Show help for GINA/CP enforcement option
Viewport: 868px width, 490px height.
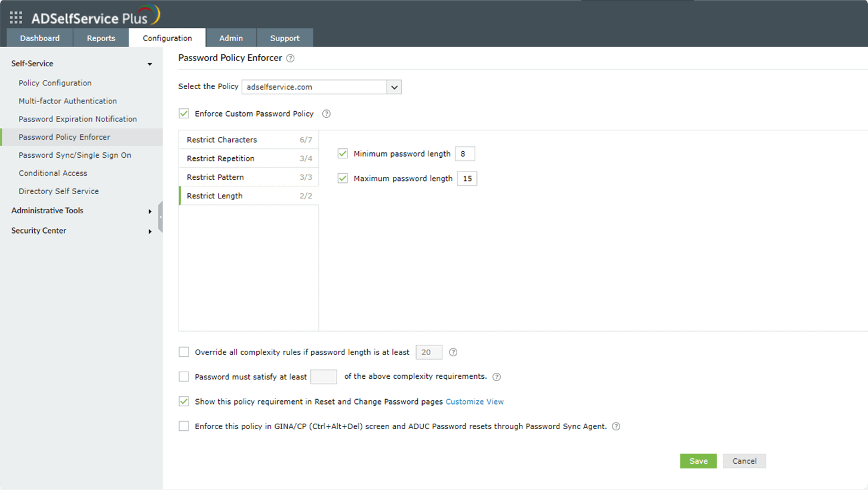(x=617, y=427)
